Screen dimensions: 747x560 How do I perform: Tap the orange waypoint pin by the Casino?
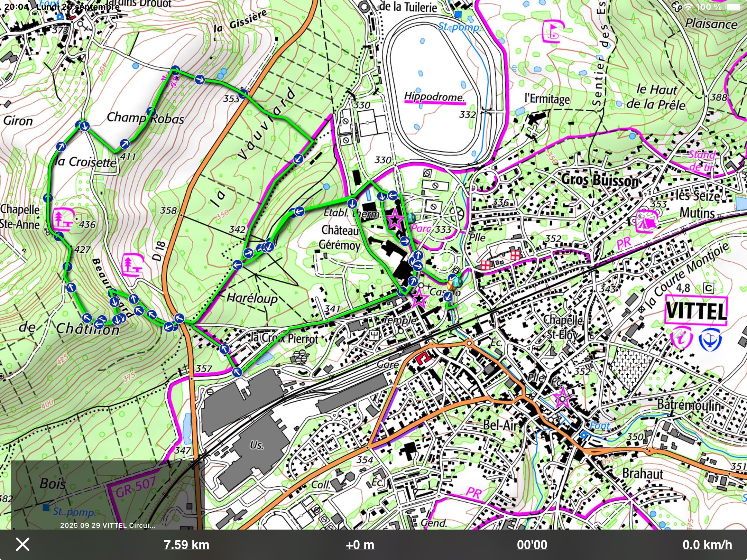pos(451,285)
